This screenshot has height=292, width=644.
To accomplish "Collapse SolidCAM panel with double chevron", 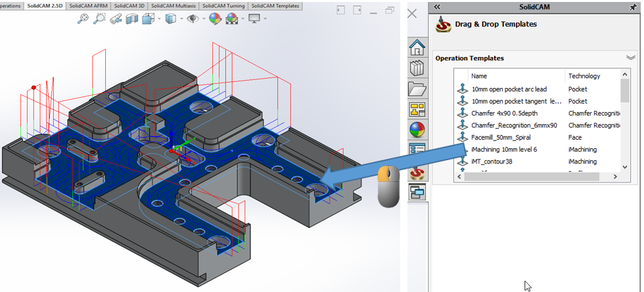I will 437,7.
